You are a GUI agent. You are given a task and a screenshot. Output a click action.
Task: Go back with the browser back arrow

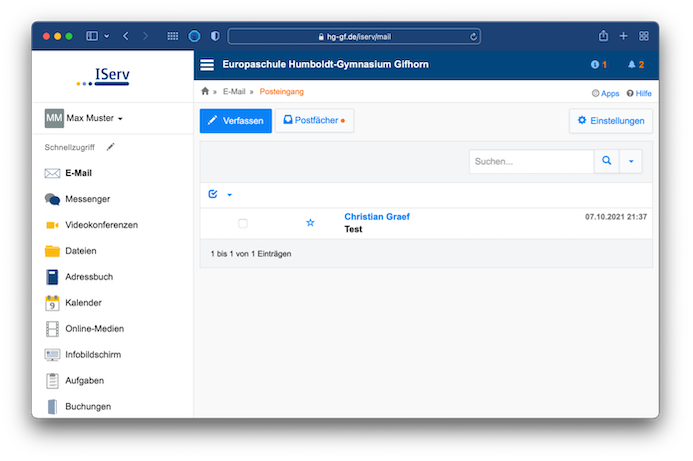click(126, 36)
